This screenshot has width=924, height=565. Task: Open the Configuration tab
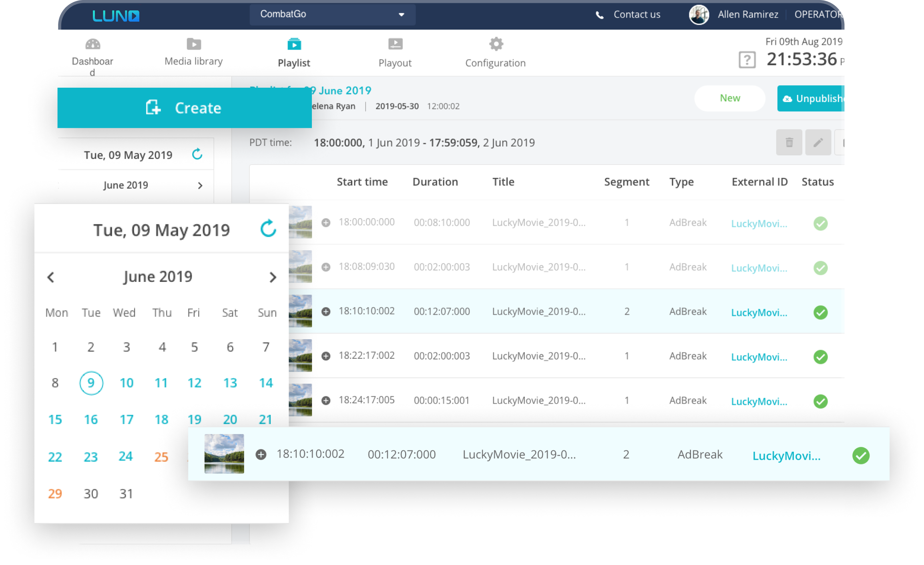point(496,52)
